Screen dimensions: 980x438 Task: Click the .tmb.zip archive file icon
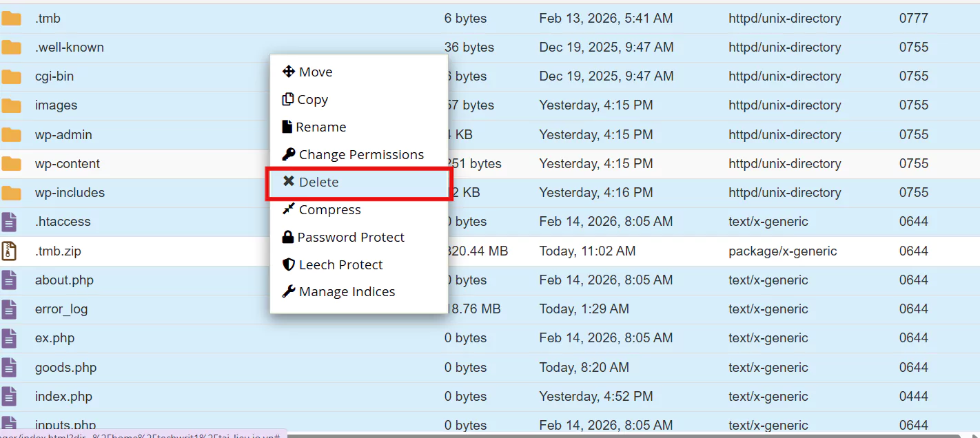[9, 251]
